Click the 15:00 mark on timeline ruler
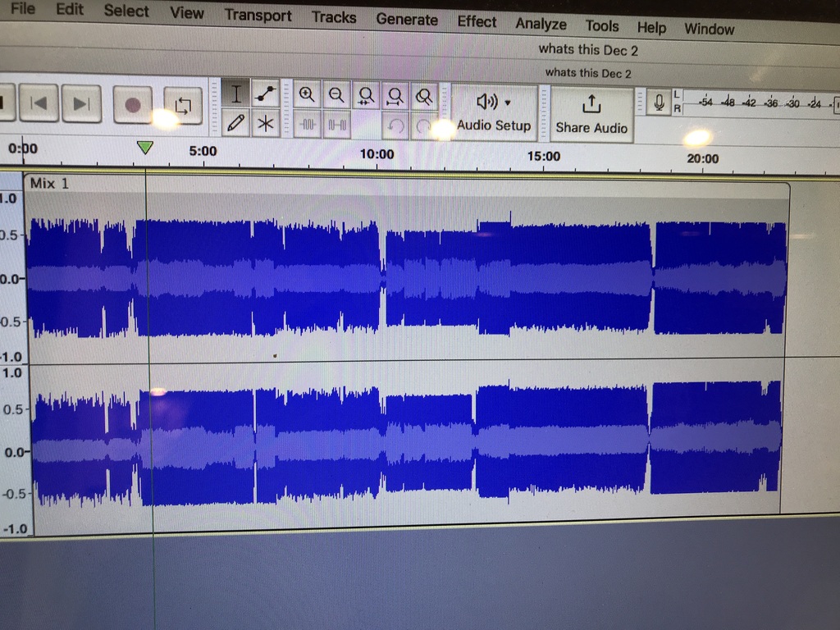The image size is (840, 630). [x=543, y=157]
